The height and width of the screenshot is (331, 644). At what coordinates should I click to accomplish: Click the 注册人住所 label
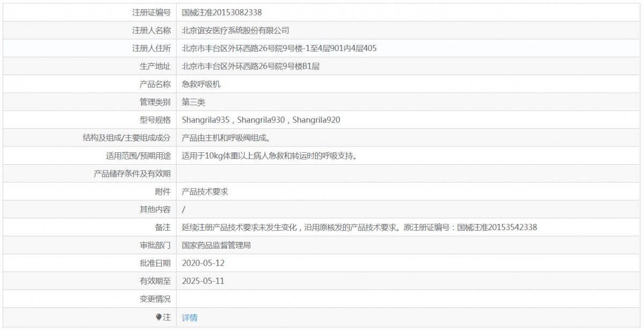click(151, 48)
